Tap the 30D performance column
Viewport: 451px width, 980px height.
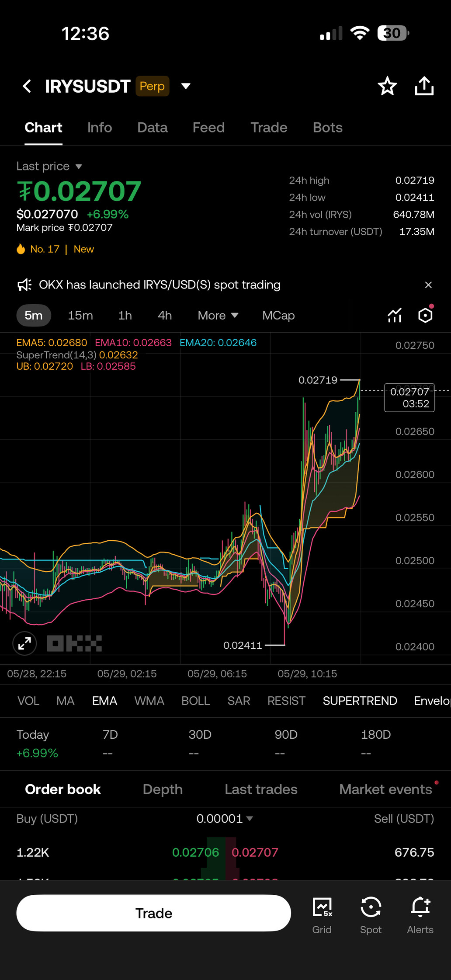(200, 744)
